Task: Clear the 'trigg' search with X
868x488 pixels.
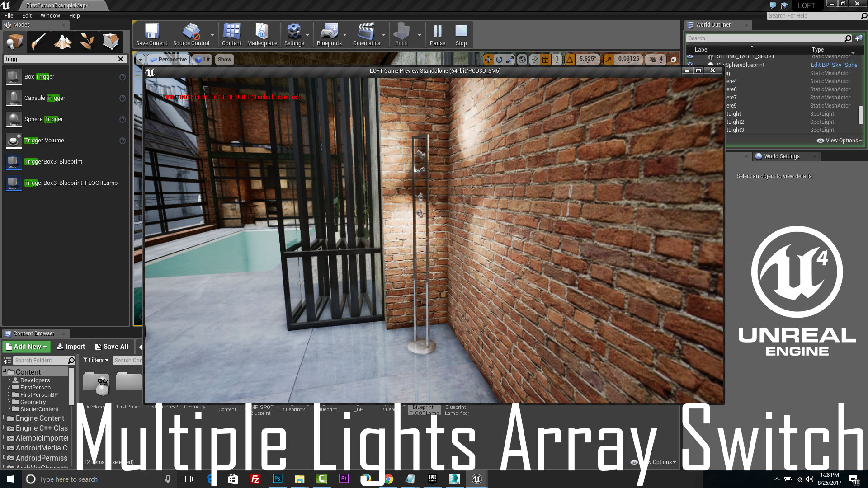Action: (x=121, y=59)
